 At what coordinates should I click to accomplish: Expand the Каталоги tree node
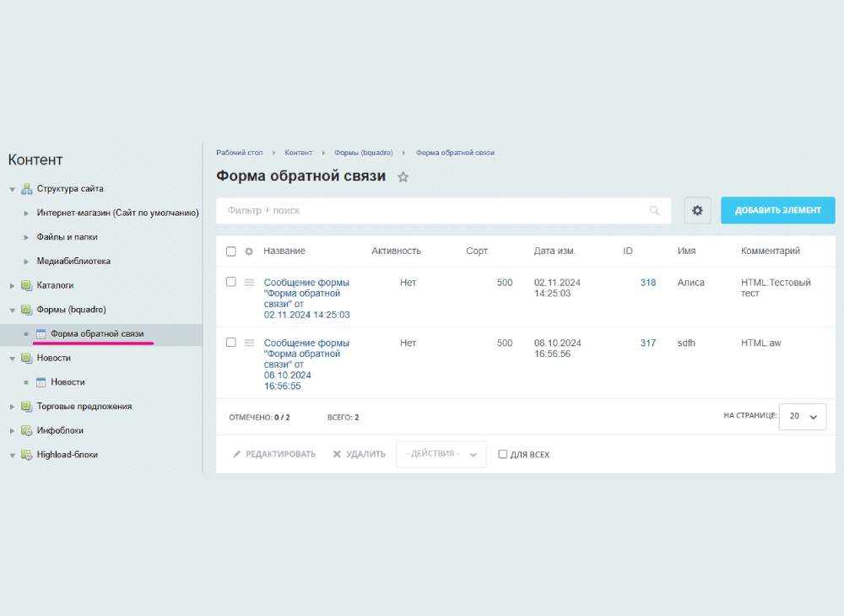click(x=13, y=286)
